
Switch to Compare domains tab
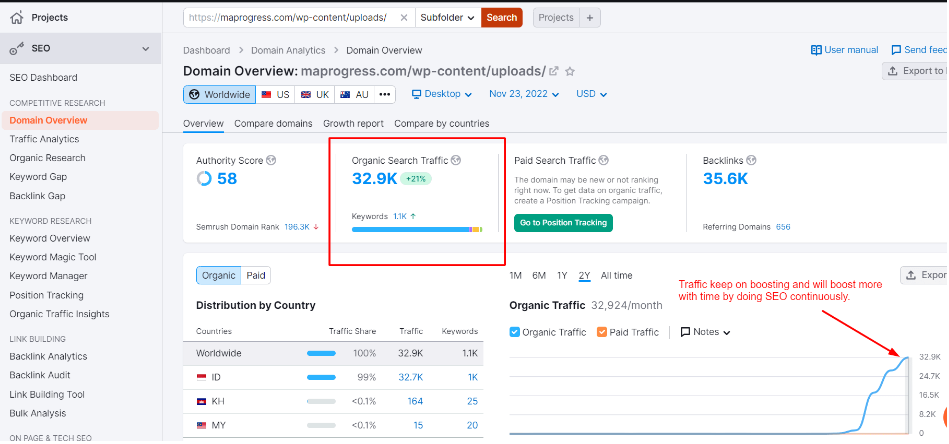274,123
